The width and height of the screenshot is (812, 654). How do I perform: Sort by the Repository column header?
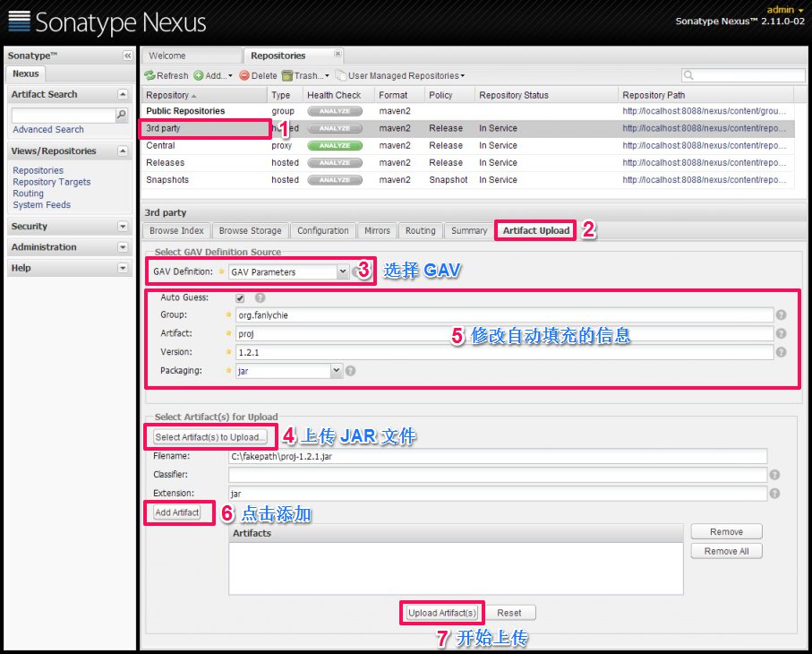click(203, 95)
